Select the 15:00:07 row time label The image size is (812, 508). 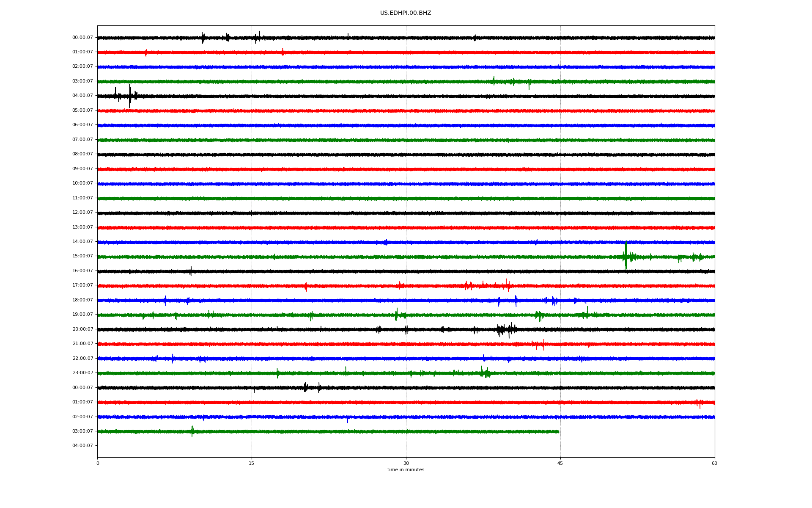[82, 256]
